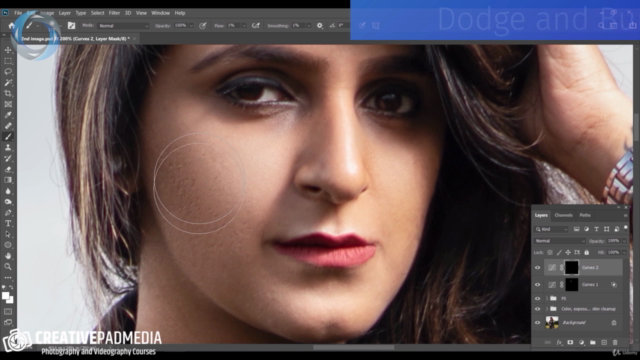Toggle type layer filter
Viewport: 640px width, 360px height.
point(596,229)
